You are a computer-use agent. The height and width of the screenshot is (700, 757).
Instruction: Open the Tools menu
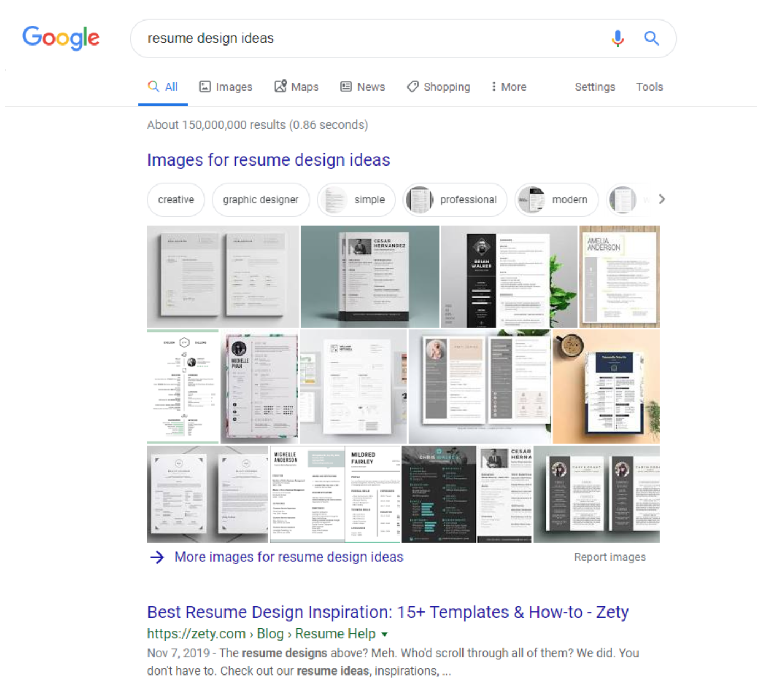click(x=649, y=87)
